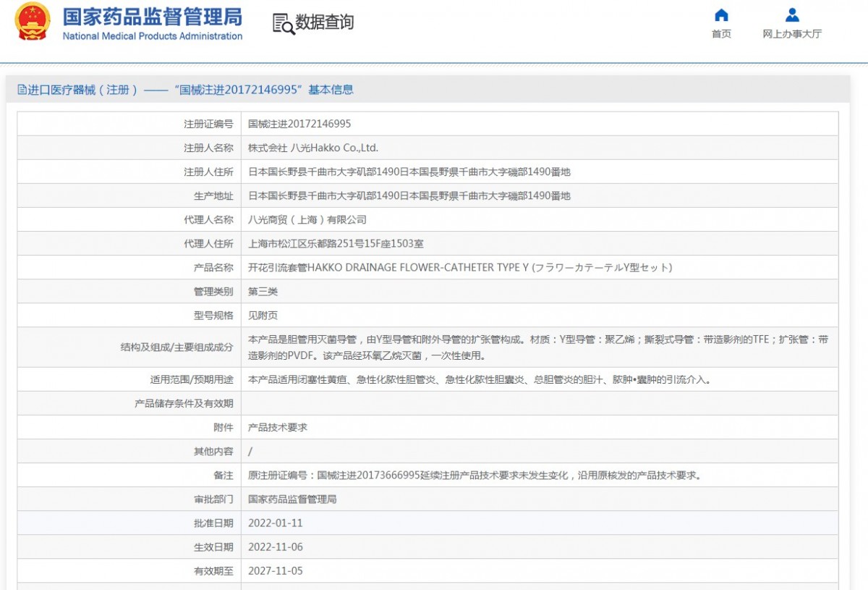Click the 型号规格 label

213,315
